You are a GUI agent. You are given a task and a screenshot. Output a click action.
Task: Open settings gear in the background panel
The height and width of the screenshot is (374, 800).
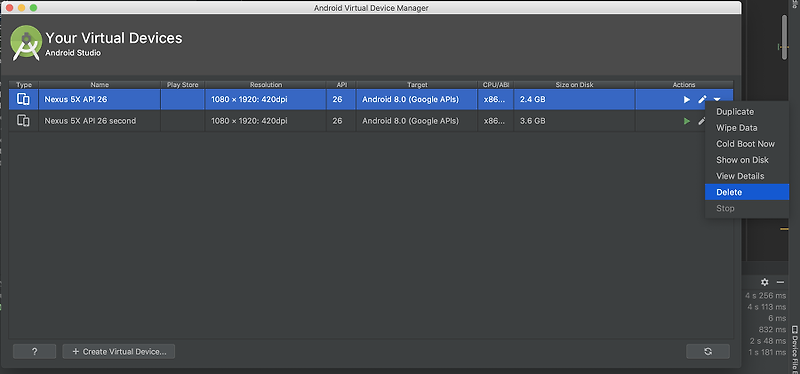click(x=764, y=282)
